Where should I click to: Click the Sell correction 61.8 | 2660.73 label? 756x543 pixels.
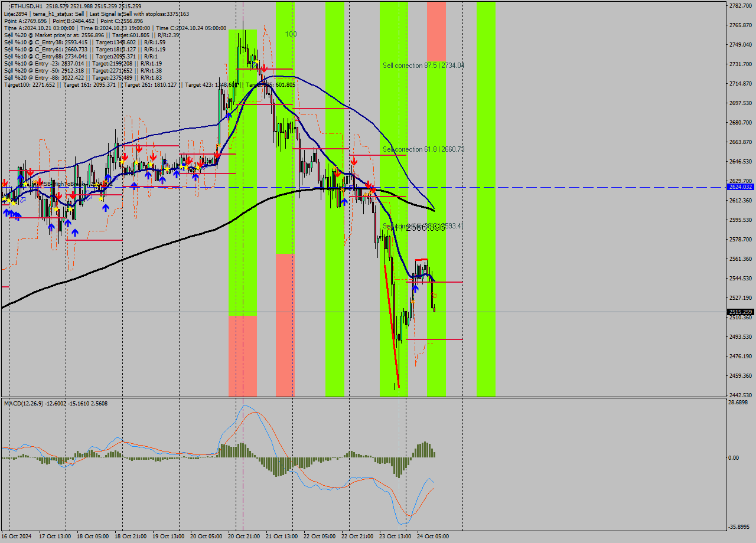[423, 149]
